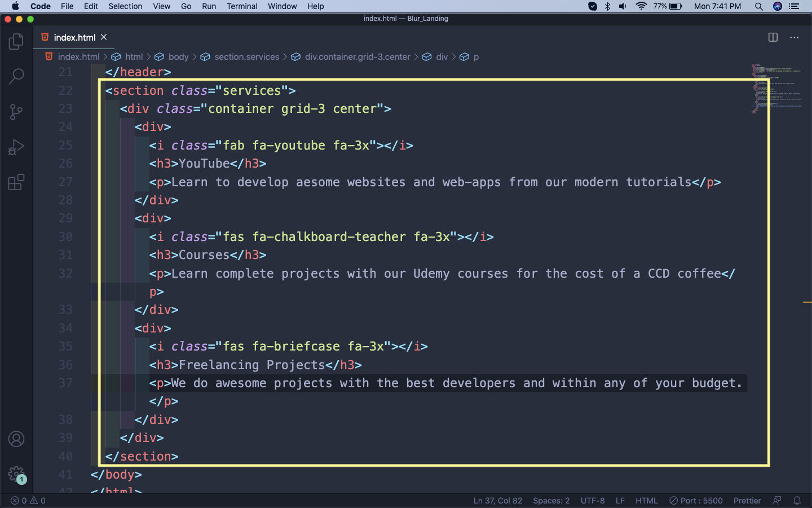Viewport: 812px width, 508px height.
Task: Click the clock showing Mon 7:41 PM
Action: tap(717, 6)
